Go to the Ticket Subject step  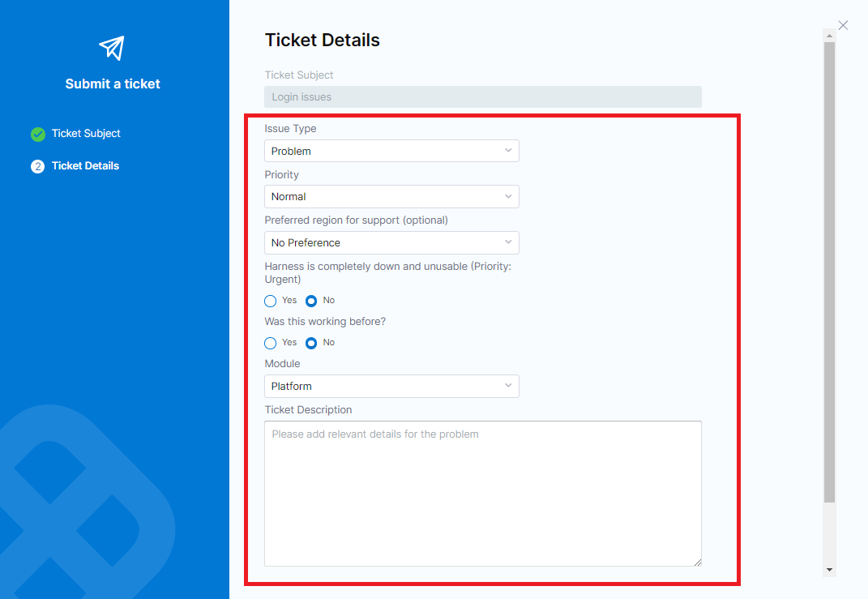pyautogui.click(x=86, y=134)
